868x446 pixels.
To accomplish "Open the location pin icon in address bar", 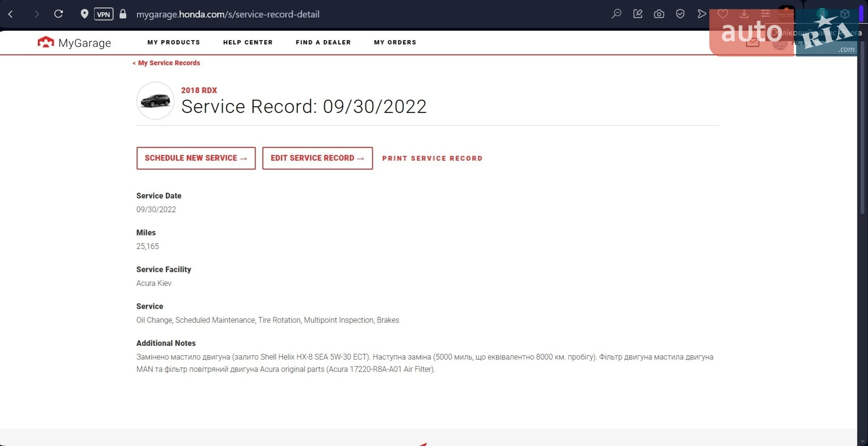I will point(84,14).
